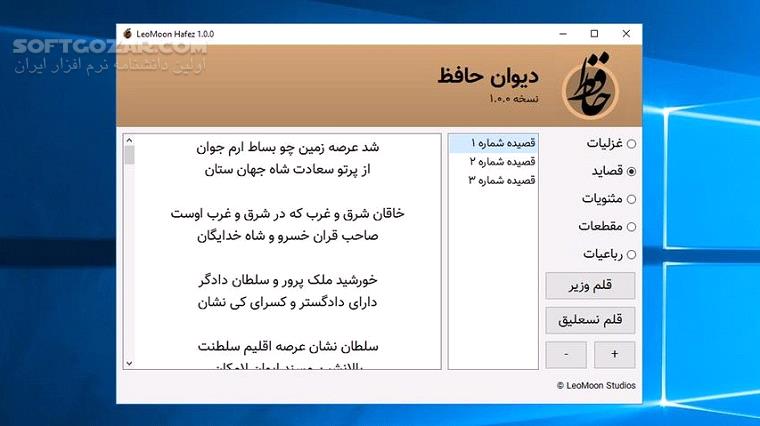Click the verse line خورشید ملک پرور

287,280
